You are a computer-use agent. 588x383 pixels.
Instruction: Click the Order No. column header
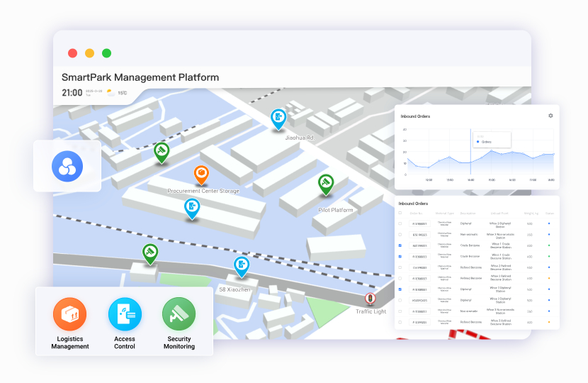coord(417,213)
